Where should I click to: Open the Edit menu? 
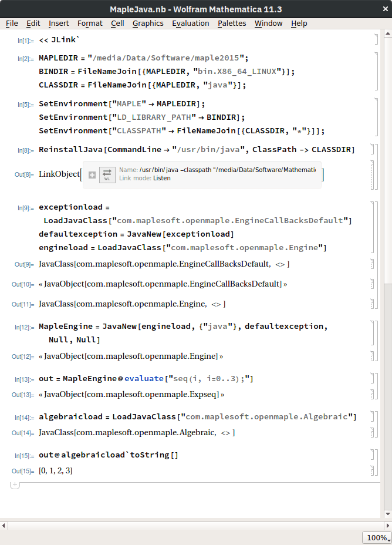(x=33, y=23)
